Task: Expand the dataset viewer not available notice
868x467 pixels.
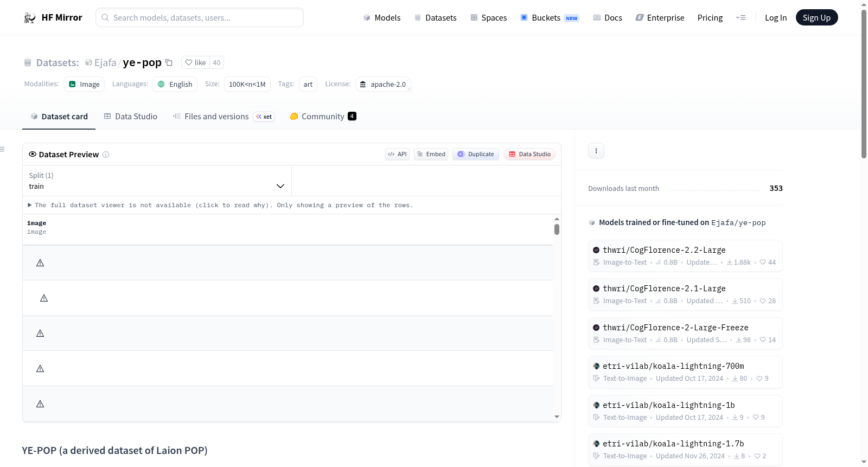Action: [221, 205]
